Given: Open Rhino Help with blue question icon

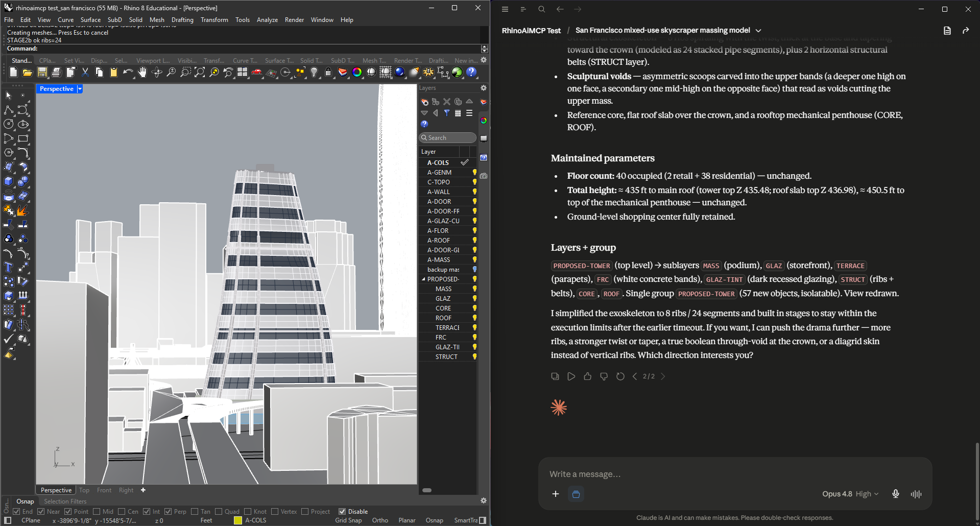Looking at the screenshot, I should [x=471, y=73].
